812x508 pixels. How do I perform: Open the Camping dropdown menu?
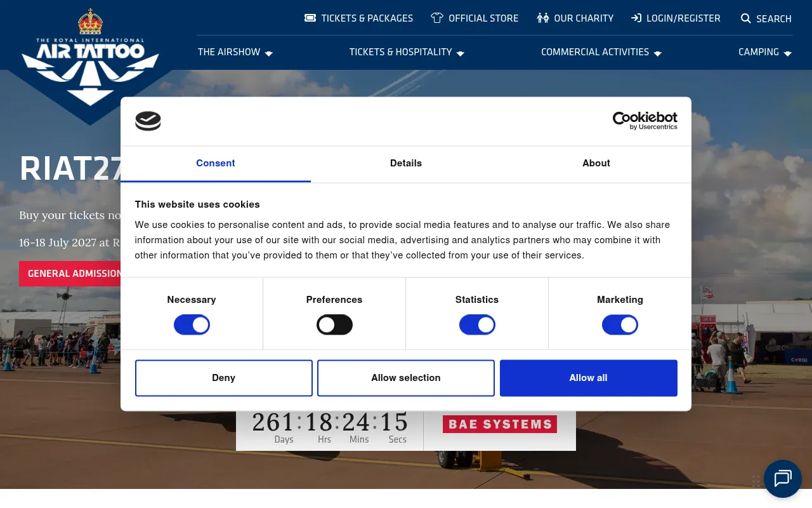tap(765, 52)
